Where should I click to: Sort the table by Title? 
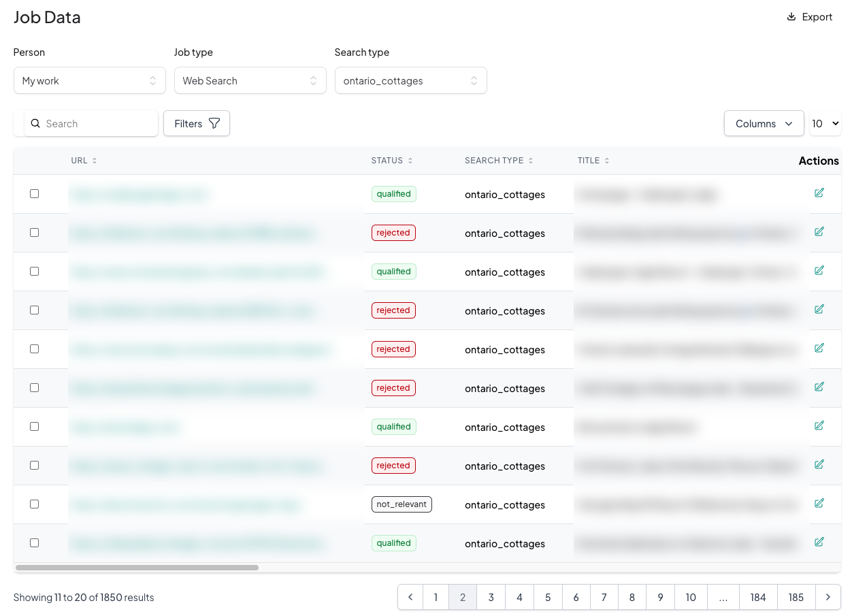pos(593,161)
